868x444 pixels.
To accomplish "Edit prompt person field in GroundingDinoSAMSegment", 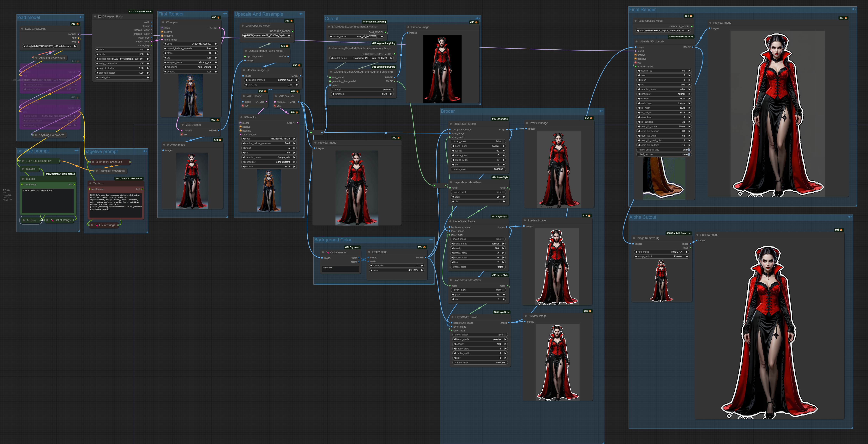I will coord(362,89).
